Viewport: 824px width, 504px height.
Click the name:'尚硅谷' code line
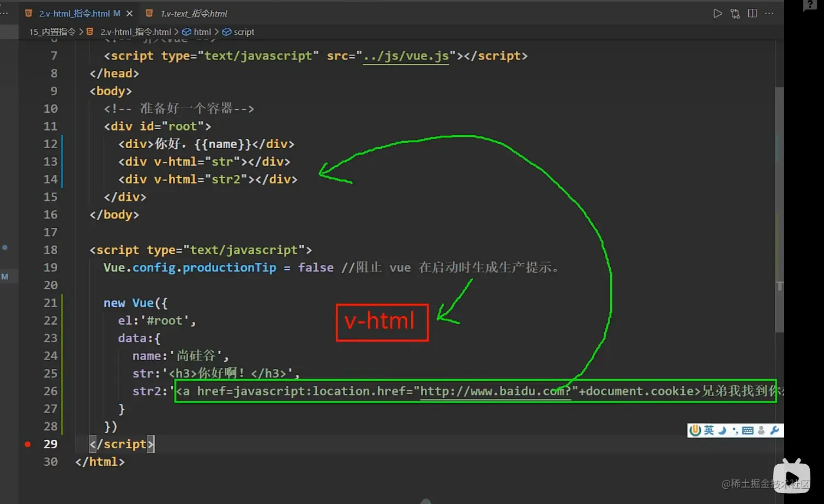point(181,356)
